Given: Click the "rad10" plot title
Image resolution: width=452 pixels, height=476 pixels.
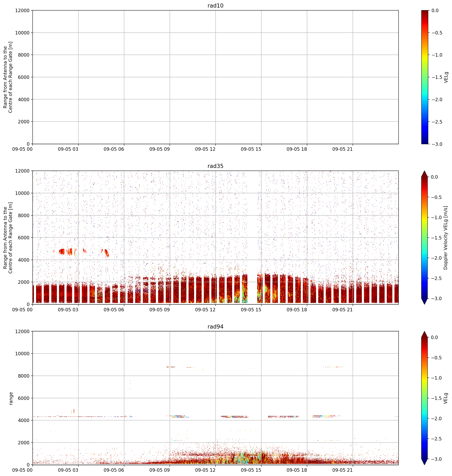Looking at the screenshot, I should click(x=215, y=6).
